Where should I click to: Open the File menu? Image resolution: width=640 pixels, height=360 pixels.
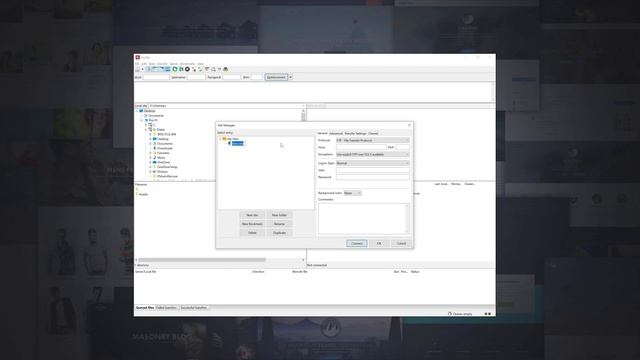[138, 64]
